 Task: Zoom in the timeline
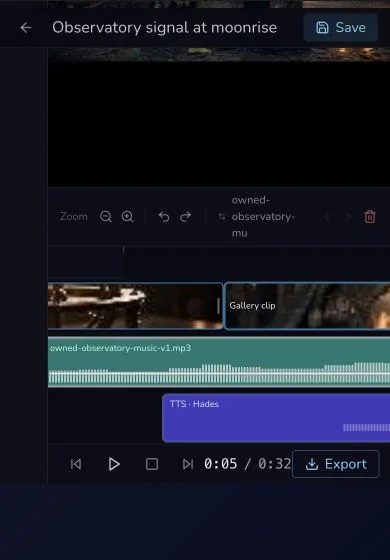[x=128, y=216]
